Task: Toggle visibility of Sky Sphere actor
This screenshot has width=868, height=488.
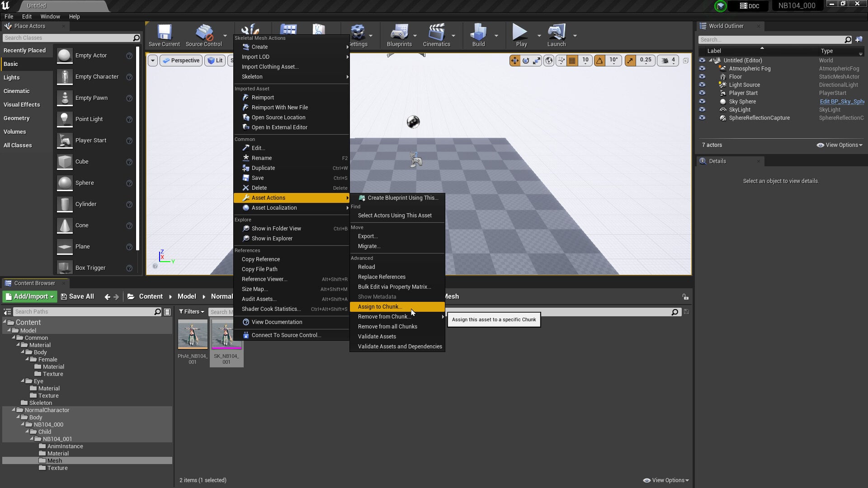Action: [702, 102]
